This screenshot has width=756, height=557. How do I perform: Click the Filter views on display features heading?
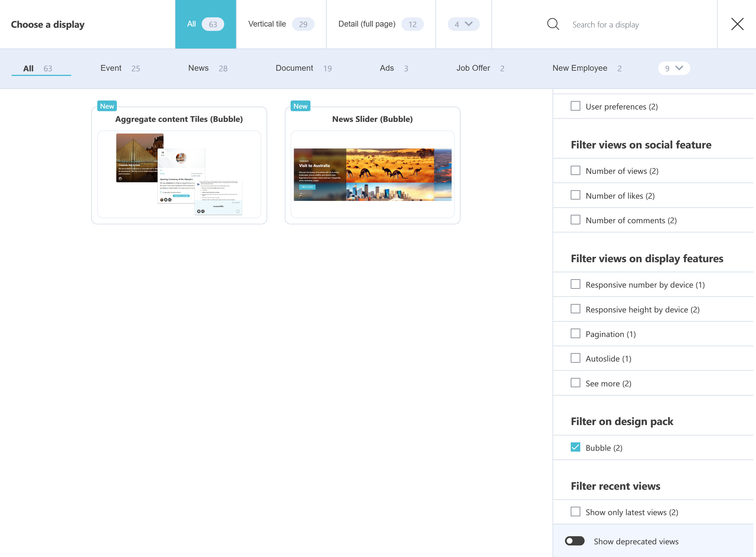(x=647, y=258)
